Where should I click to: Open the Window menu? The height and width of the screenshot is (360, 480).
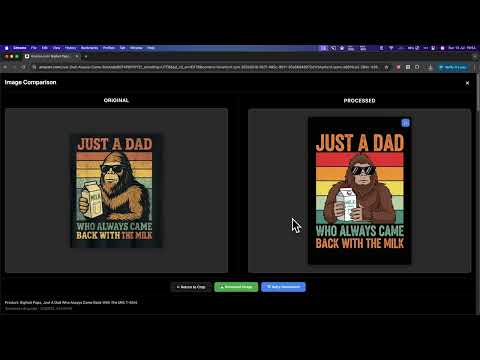point(136,48)
